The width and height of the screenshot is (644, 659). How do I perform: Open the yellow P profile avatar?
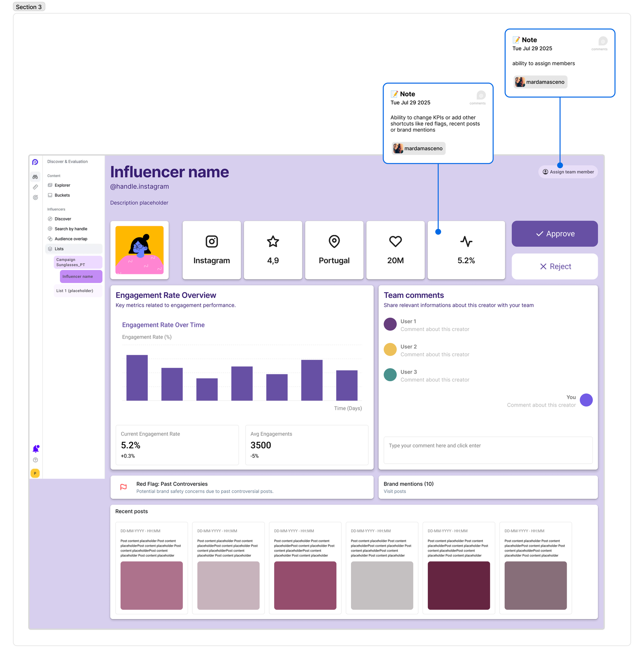click(35, 473)
